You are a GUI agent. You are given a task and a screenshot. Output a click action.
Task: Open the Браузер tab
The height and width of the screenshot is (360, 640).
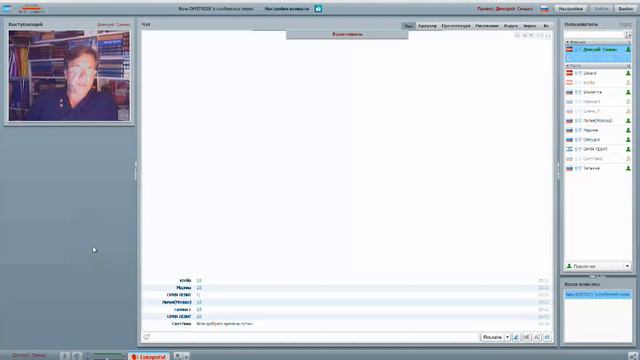pyautogui.click(x=427, y=26)
